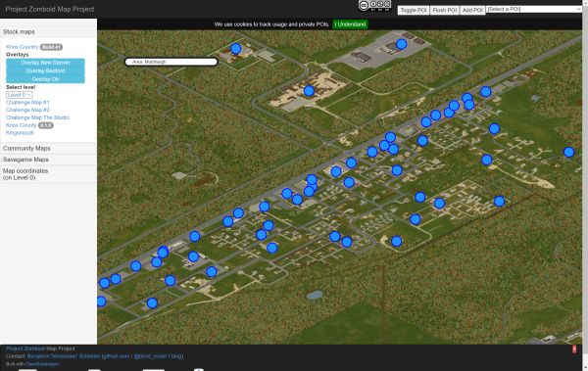Open the Select a POI dropdown

534,9
